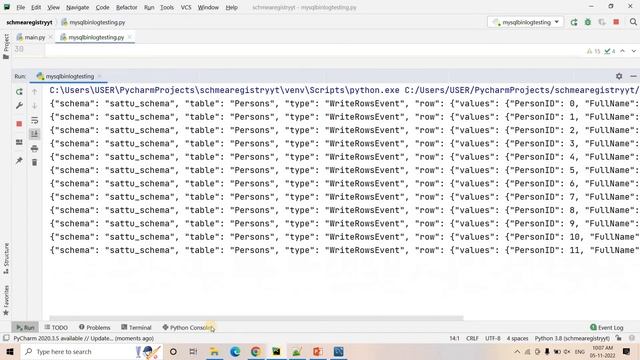Open the Favorites tool window

click(6, 300)
